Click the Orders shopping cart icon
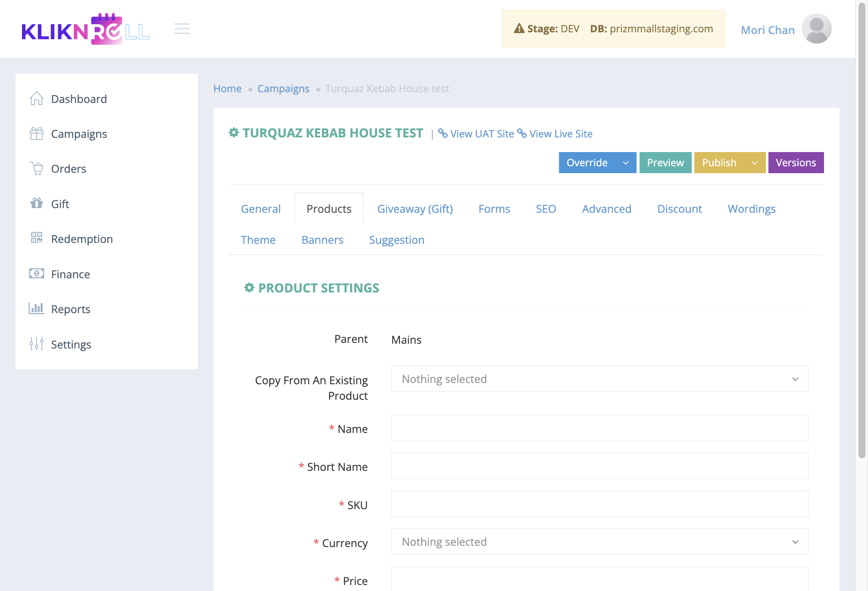Image resolution: width=868 pixels, height=591 pixels. click(x=37, y=168)
